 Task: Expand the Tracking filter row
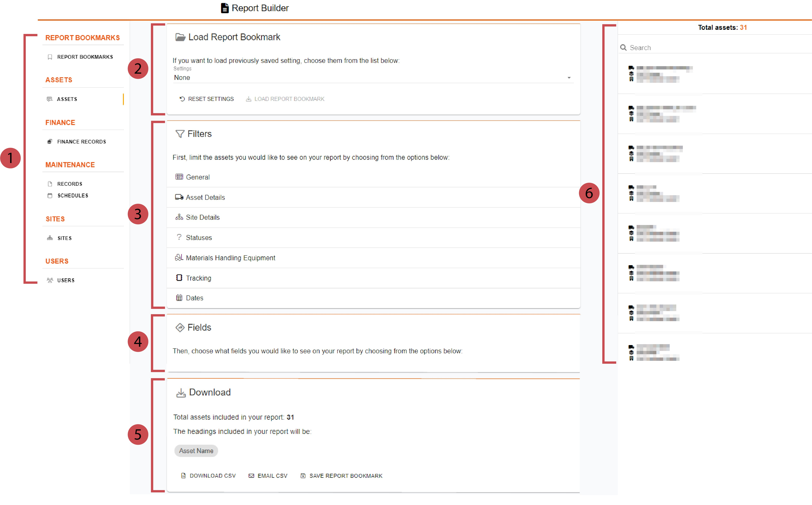[x=198, y=278]
